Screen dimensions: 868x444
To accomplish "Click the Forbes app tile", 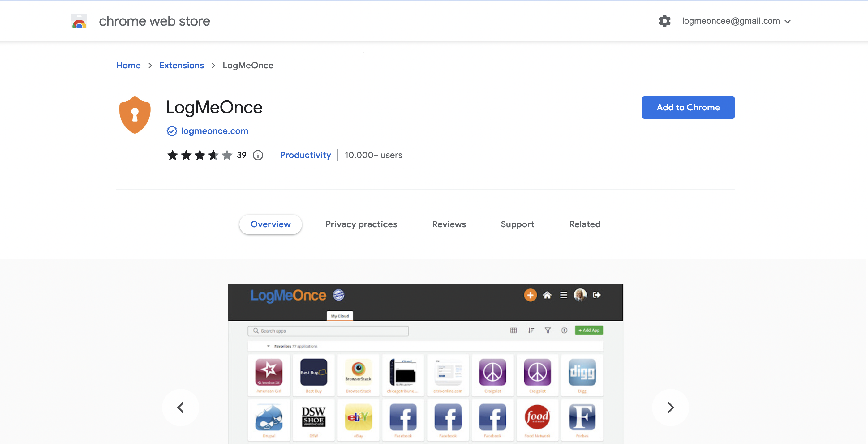I will [582, 420].
